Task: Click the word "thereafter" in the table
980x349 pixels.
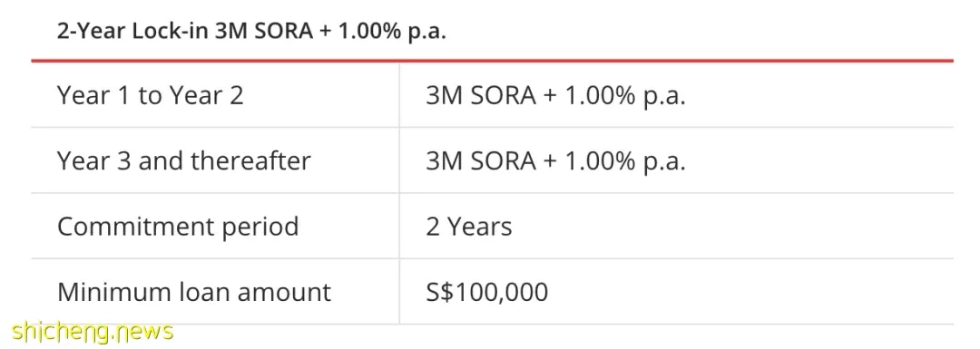Action: point(250,161)
